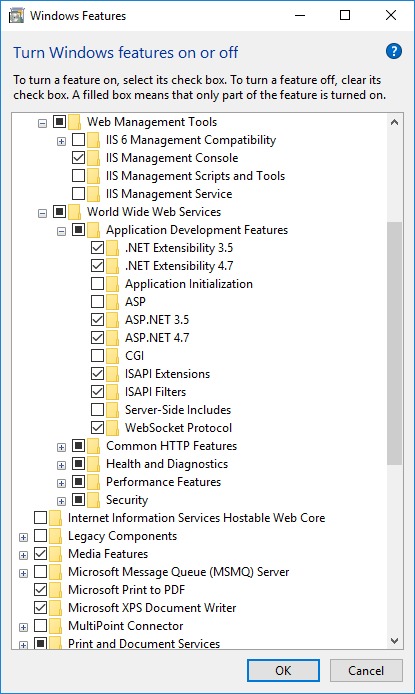The height and width of the screenshot is (694, 415).
Task: Uncheck ASP.NET 4.7 feature
Action: click(x=97, y=338)
